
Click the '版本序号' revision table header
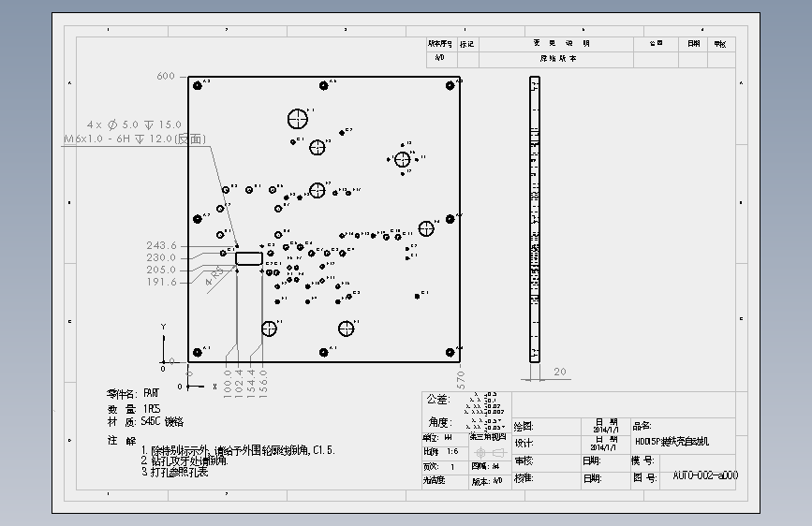440,44
